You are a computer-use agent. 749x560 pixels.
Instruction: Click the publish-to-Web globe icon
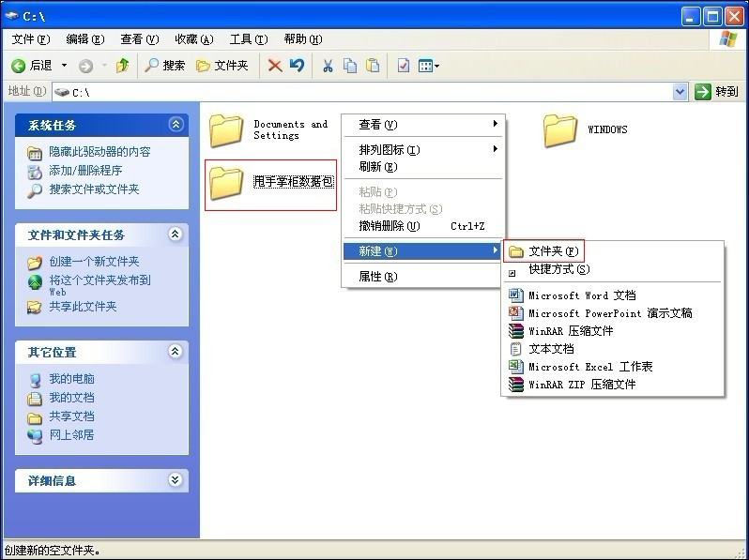coord(35,282)
